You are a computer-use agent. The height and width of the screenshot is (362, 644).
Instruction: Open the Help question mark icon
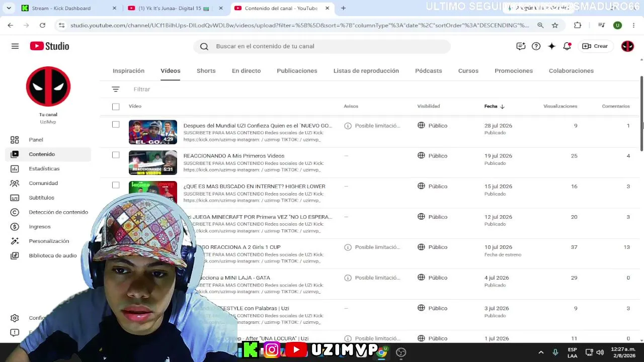536,46
